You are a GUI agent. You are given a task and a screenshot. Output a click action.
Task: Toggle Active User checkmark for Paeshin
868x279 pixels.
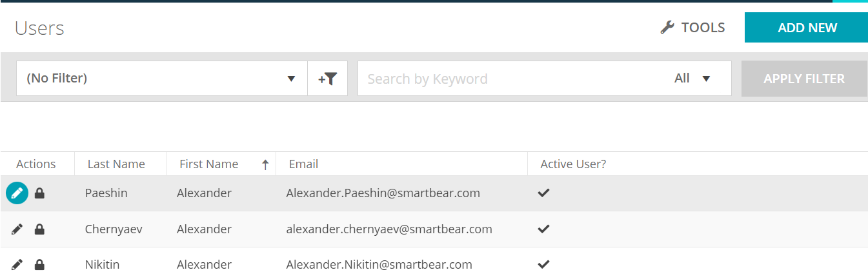click(544, 193)
